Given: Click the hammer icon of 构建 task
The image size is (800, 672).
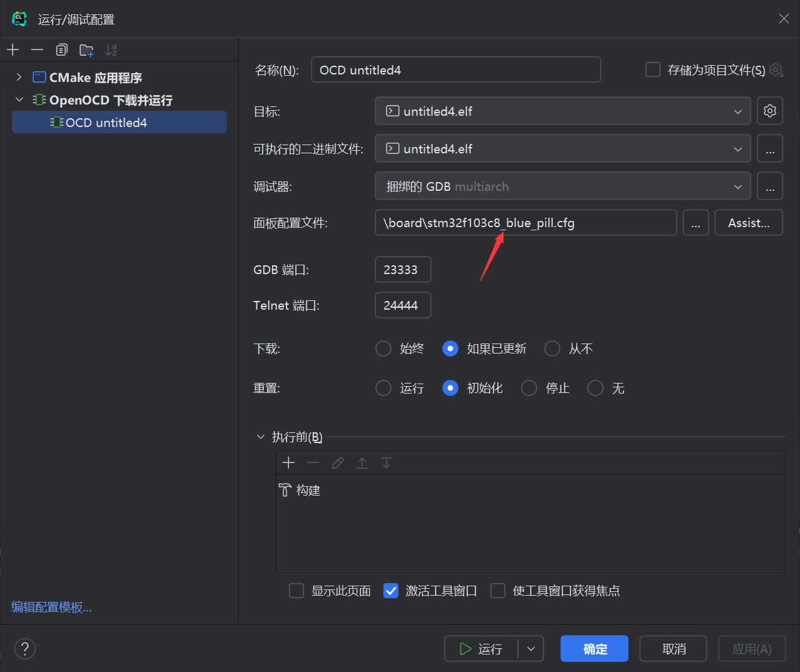Looking at the screenshot, I should point(285,490).
